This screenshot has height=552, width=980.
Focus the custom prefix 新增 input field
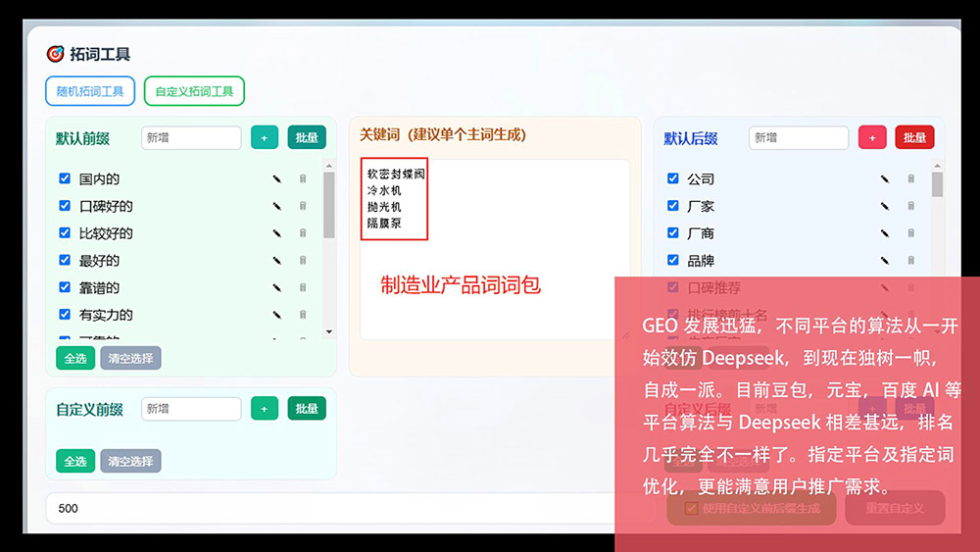click(x=191, y=409)
